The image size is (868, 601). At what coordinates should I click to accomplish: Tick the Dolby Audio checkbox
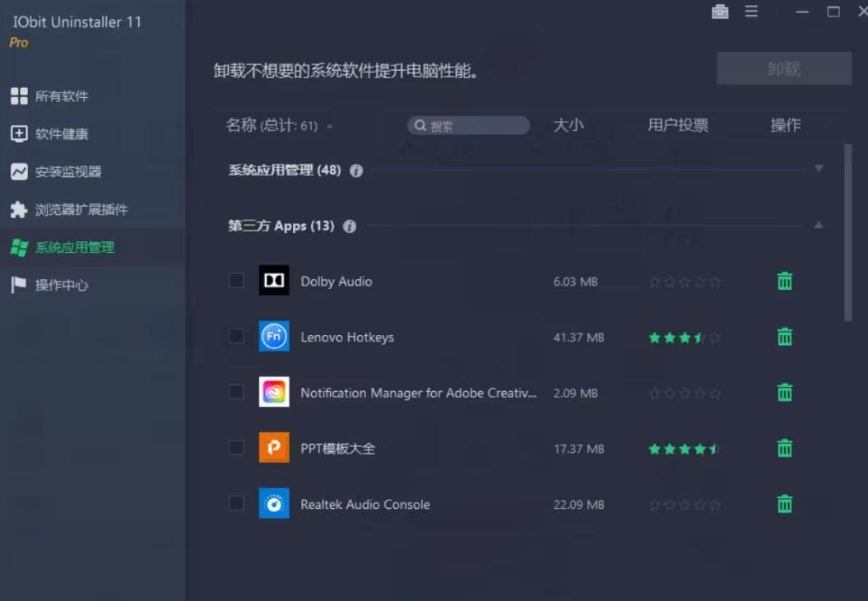[236, 280]
